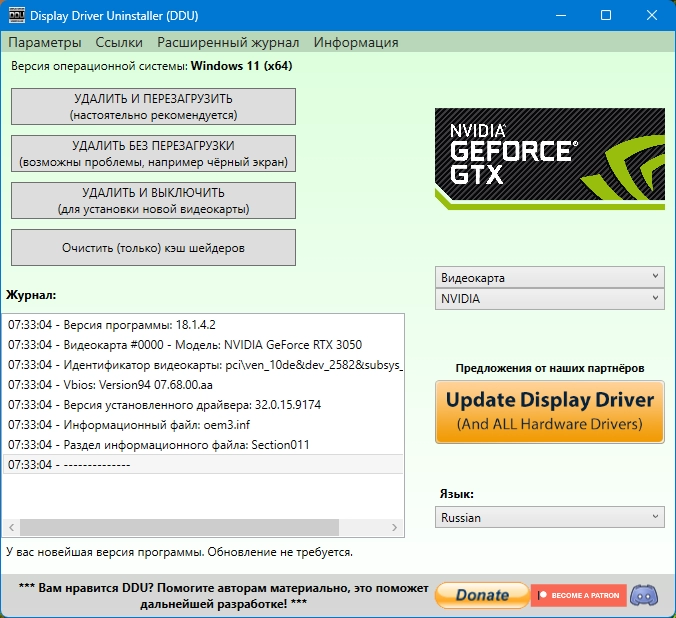The height and width of the screenshot is (618, 676).
Task: Click the Update Display Driver partner banner
Action: click(x=550, y=412)
